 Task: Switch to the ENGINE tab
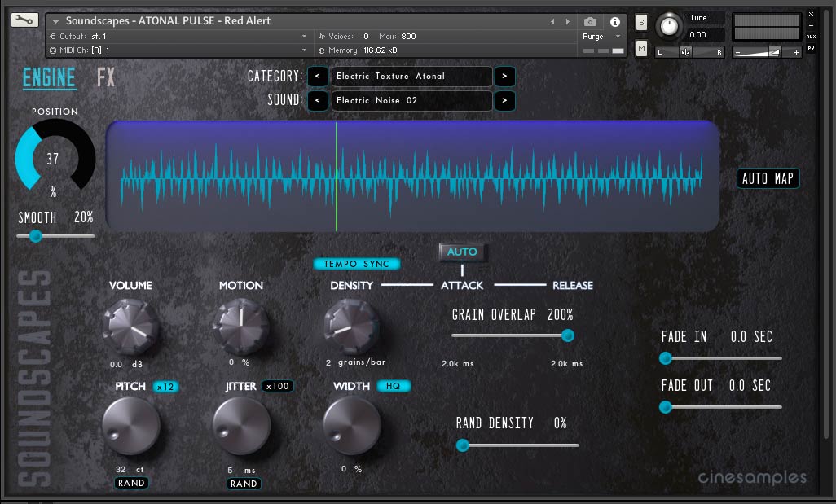coord(49,78)
